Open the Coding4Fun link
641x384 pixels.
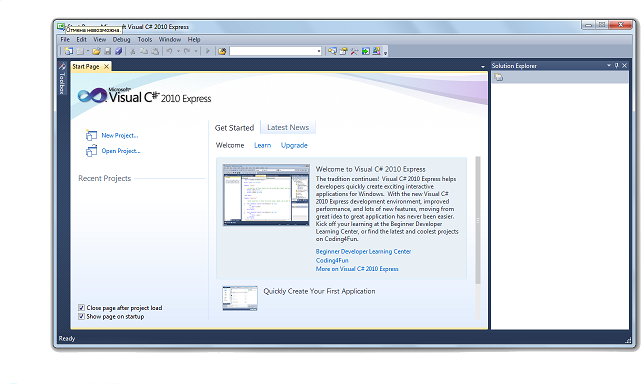tap(332, 260)
